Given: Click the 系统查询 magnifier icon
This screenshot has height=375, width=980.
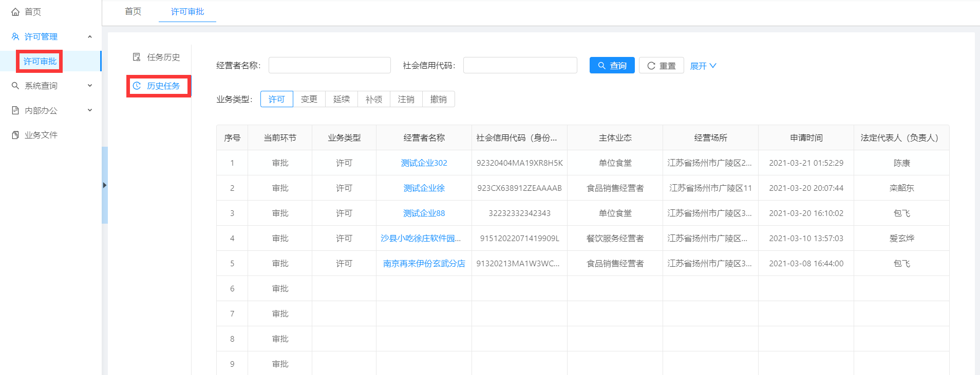Looking at the screenshot, I should (15, 86).
